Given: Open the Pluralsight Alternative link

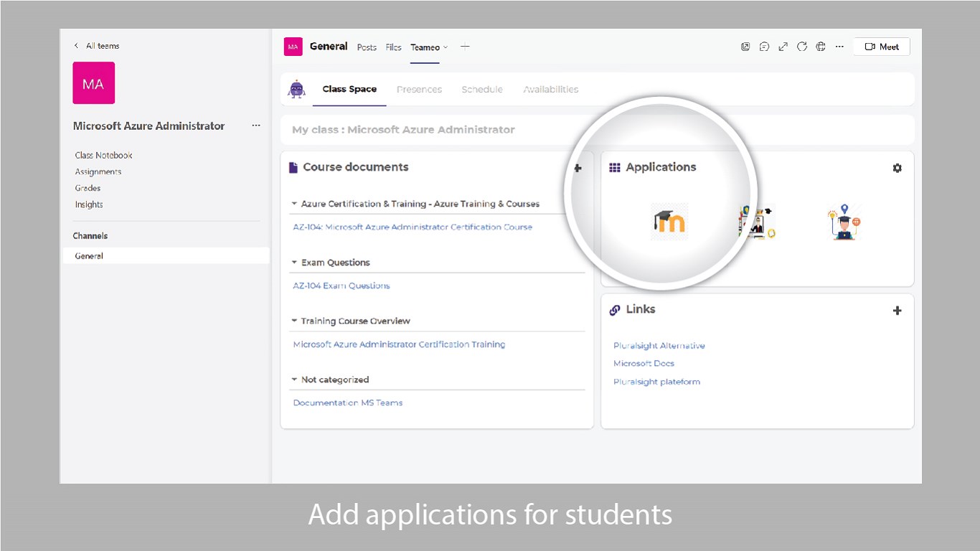Looking at the screenshot, I should (x=659, y=346).
